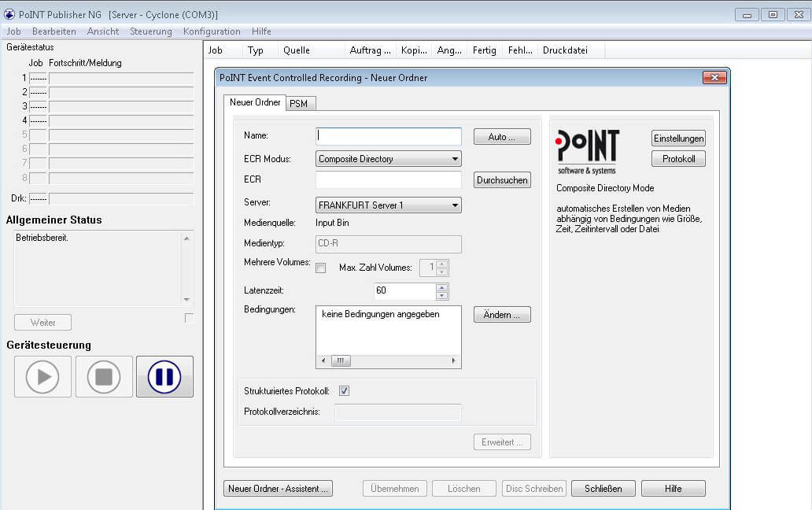The height and width of the screenshot is (510, 812).
Task: Open the Job menu
Action: tap(14, 31)
